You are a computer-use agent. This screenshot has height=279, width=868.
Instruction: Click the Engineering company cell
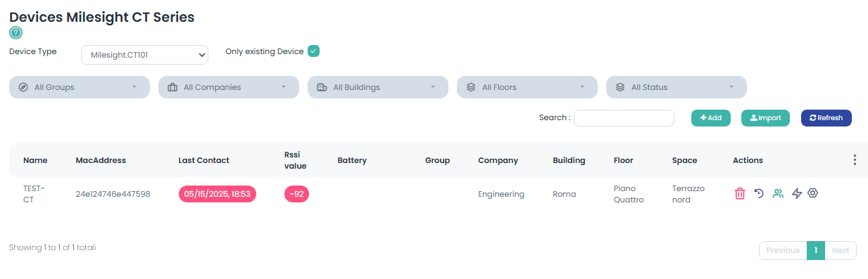tap(501, 194)
